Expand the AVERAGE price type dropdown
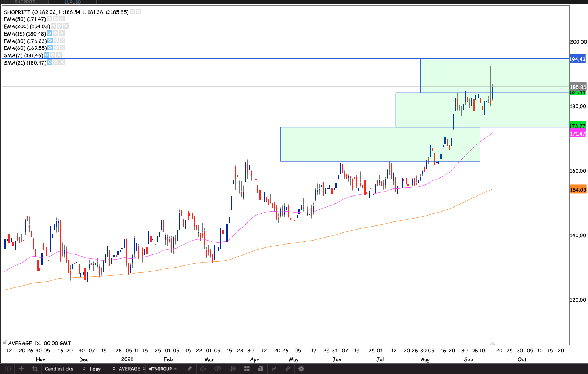 coord(131,369)
